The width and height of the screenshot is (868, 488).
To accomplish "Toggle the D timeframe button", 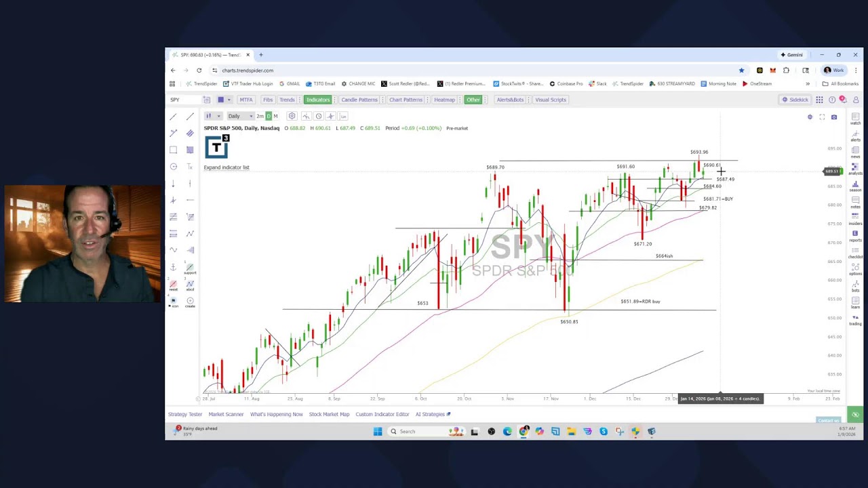I will tap(269, 116).
